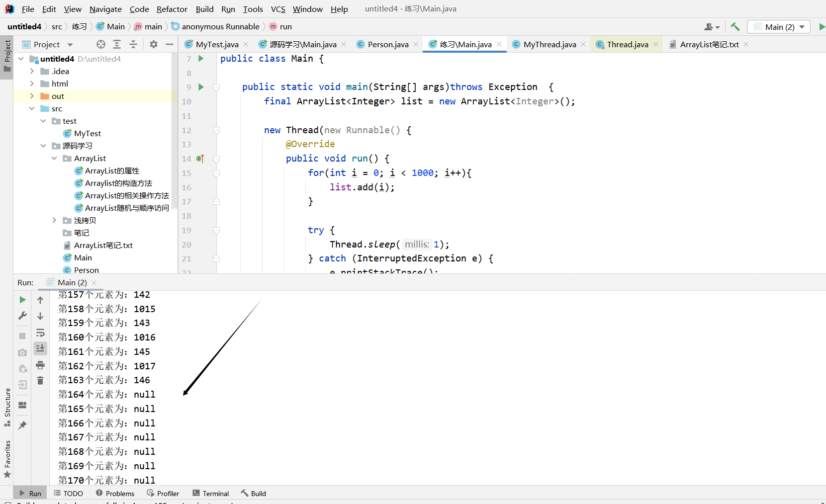Collapse the test package

(x=43, y=121)
